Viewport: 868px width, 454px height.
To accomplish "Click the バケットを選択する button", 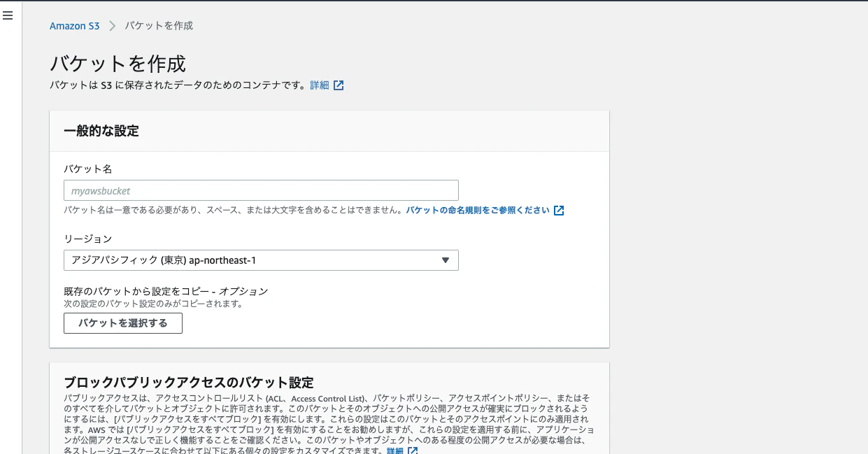I will 123,323.
